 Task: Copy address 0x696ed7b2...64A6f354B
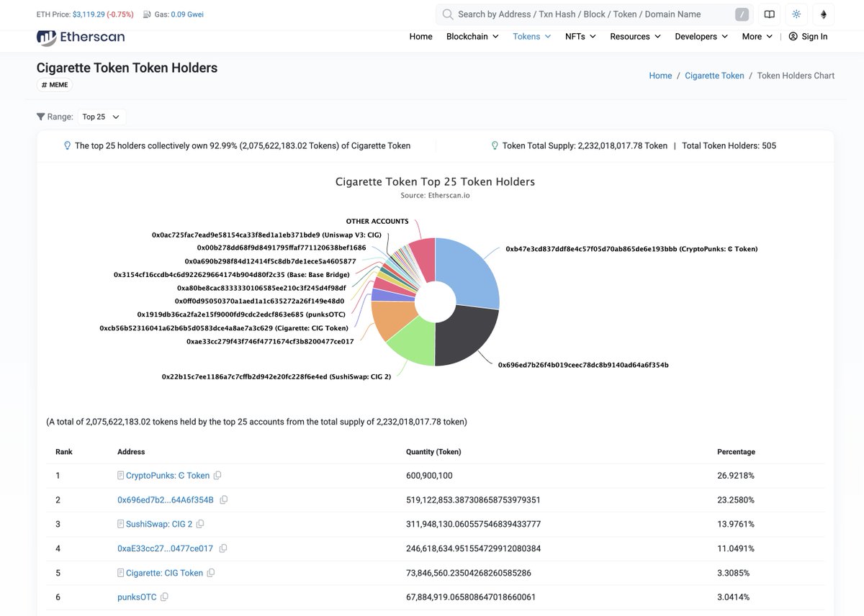point(224,500)
